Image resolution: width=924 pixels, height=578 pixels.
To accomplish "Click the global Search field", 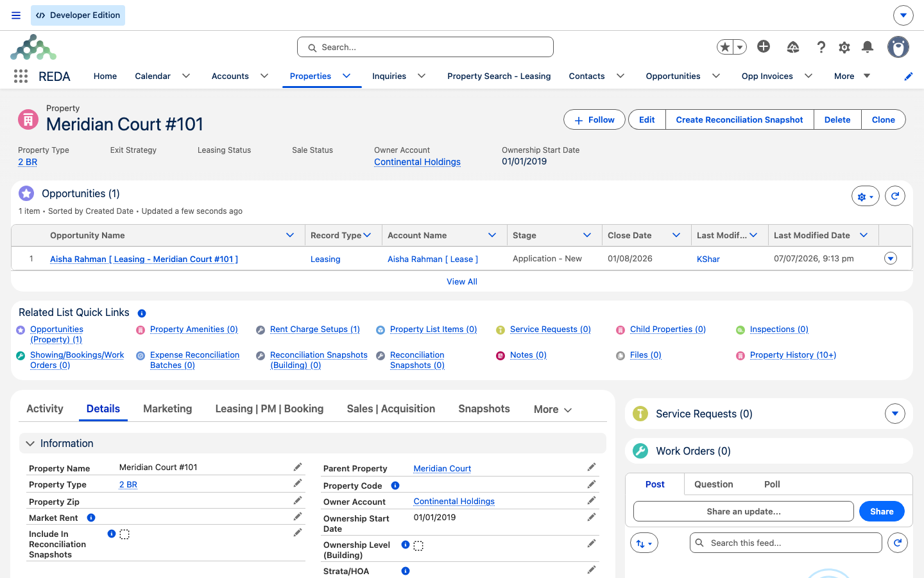I will [x=425, y=47].
